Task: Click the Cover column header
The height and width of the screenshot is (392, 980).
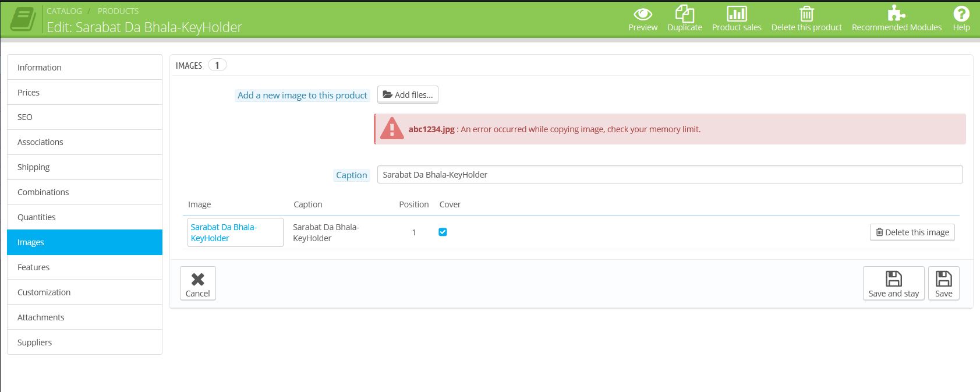Action: (450, 204)
